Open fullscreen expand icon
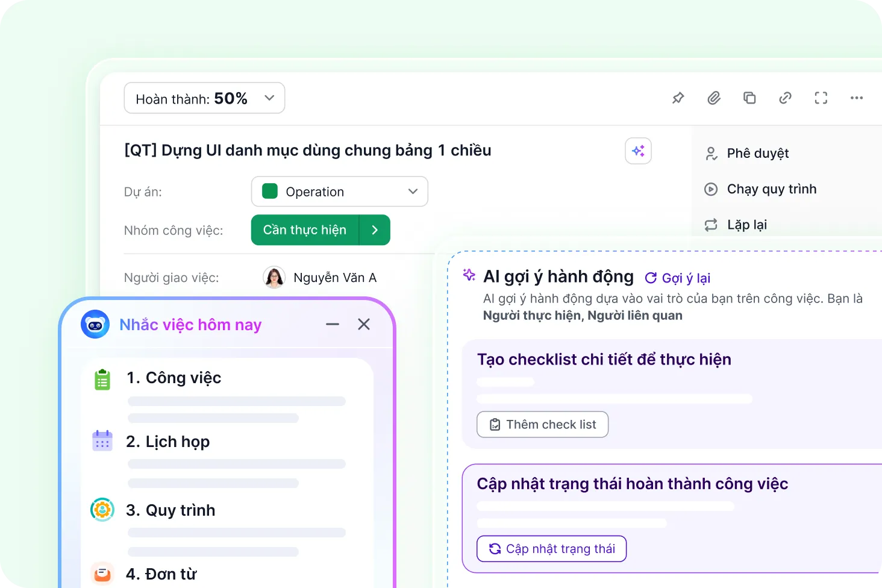This screenshot has width=882, height=588. [821, 98]
